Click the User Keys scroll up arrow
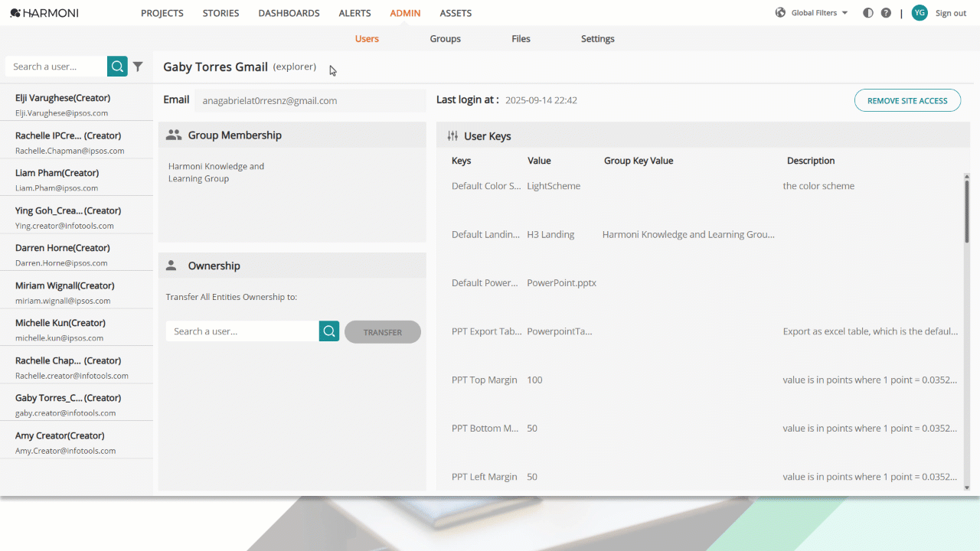The width and height of the screenshot is (980, 551). [x=966, y=175]
